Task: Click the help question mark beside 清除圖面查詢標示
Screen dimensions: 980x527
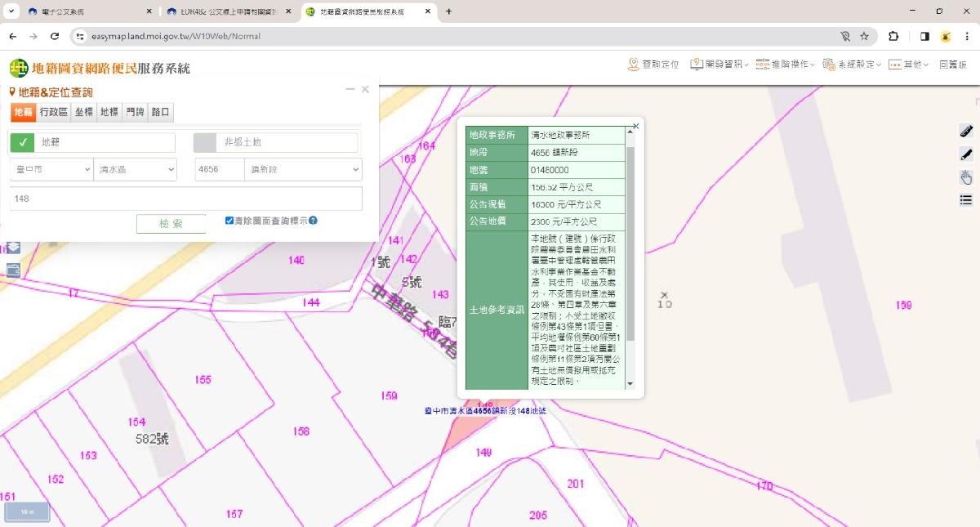Action: (x=313, y=221)
